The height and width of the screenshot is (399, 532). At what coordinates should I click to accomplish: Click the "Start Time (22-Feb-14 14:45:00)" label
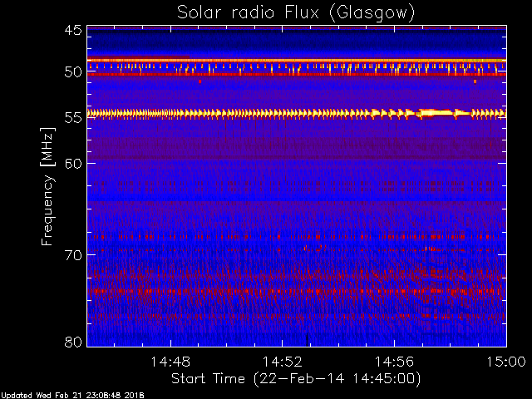coord(296,379)
